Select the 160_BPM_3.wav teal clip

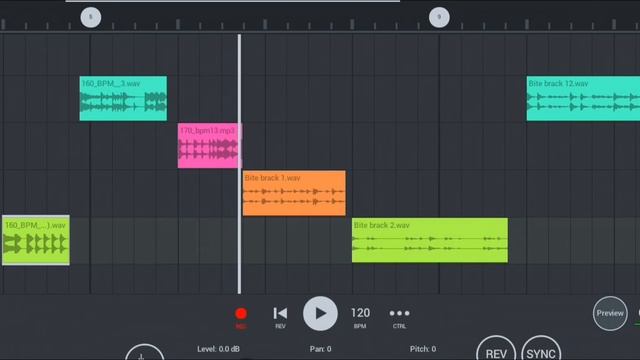click(x=123, y=98)
